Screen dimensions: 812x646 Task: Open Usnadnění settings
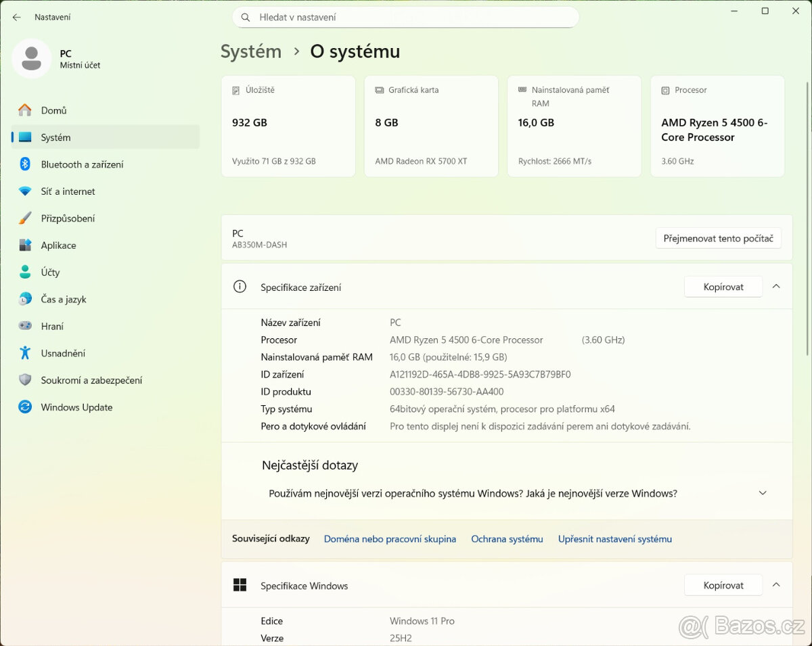coord(62,352)
